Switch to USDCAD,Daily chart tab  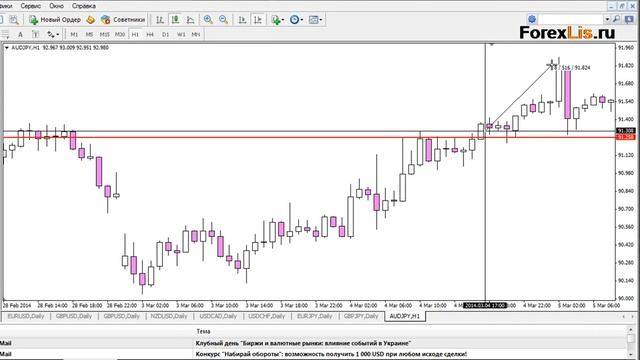(218, 316)
